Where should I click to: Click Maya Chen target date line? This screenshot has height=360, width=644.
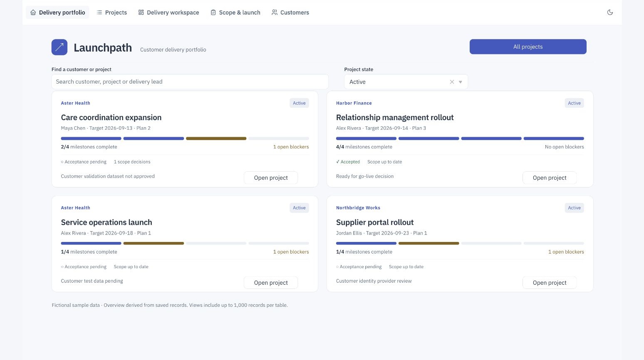pyautogui.click(x=106, y=128)
